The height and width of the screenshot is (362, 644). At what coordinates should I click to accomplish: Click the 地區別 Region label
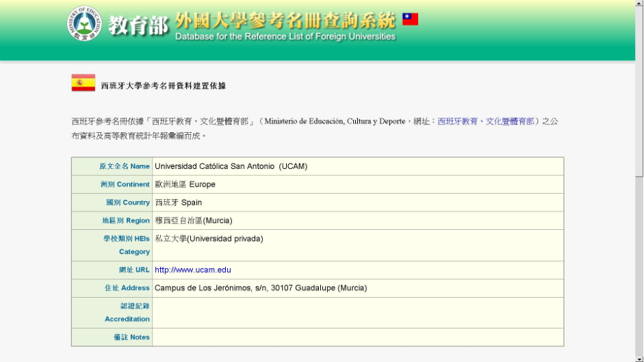click(x=126, y=220)
